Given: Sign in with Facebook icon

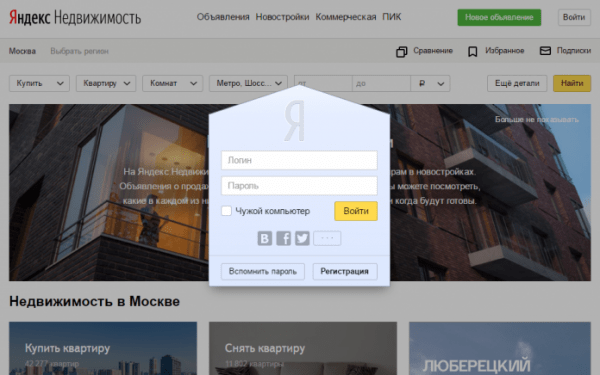Looking at the screenshot, I should click(284, 238).
